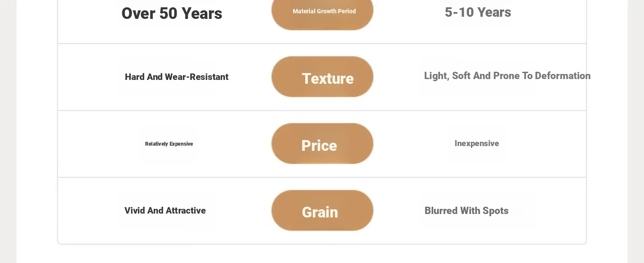The height and width of the screenshot is (263, 644).
Task: Click the Price pill label
Action: point(322,144)
